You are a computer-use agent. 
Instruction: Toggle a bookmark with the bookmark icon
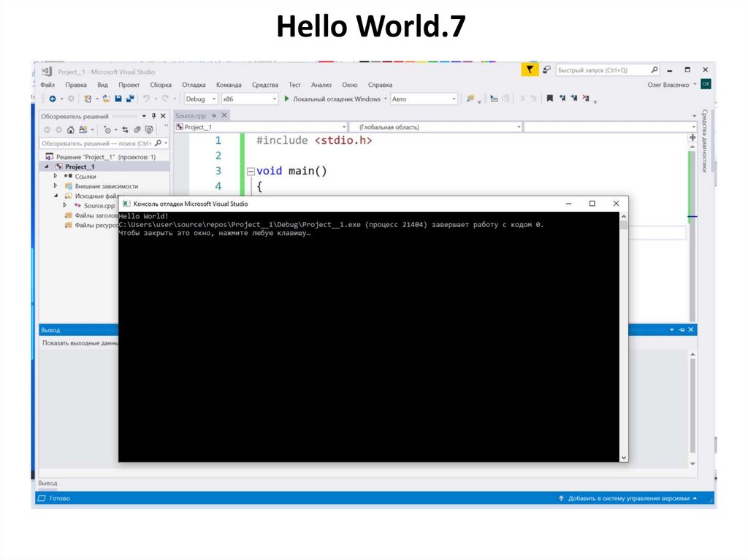click(x=549, y=99)
